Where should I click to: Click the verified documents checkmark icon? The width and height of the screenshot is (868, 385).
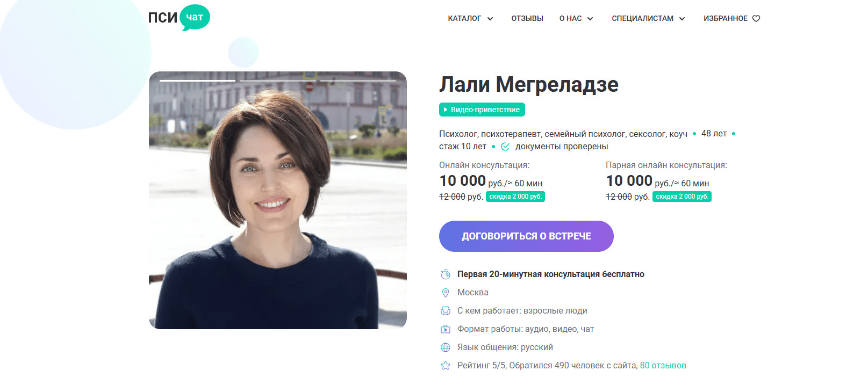(505, 147)
